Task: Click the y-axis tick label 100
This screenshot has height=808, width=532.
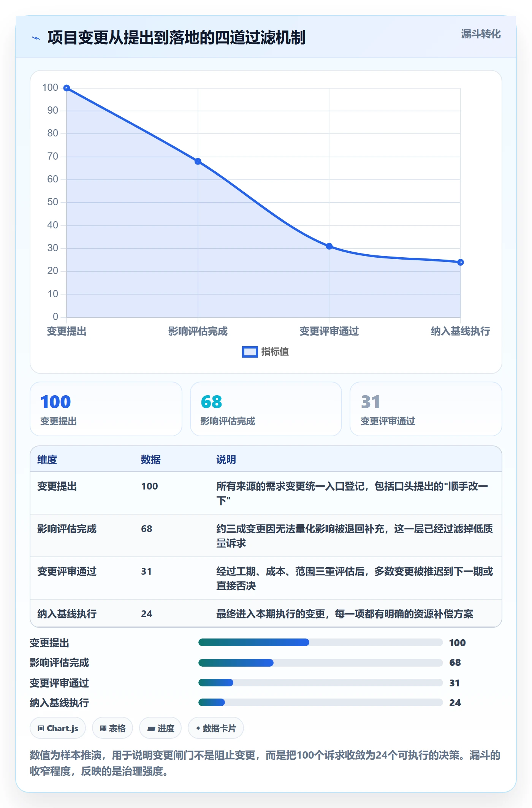Action: pos(50,88)
